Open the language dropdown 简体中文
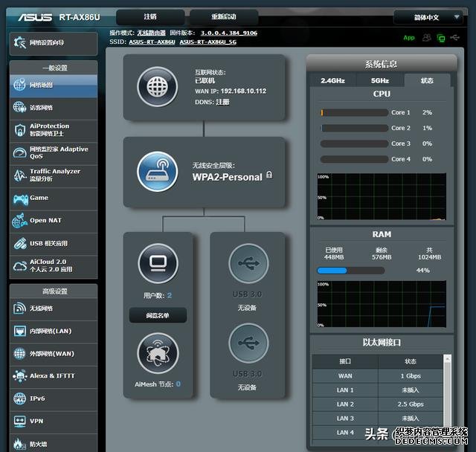Image resolution: width=476 pixels, height=452 pixels. coord(428,17)
